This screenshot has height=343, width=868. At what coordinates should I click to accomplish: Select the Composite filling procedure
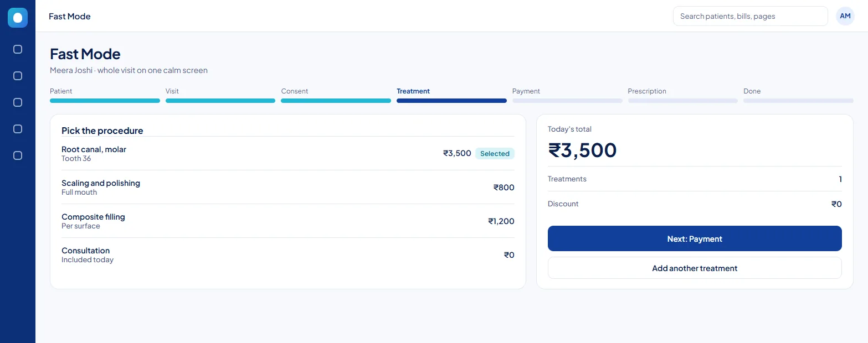click(x=288, y=221)
